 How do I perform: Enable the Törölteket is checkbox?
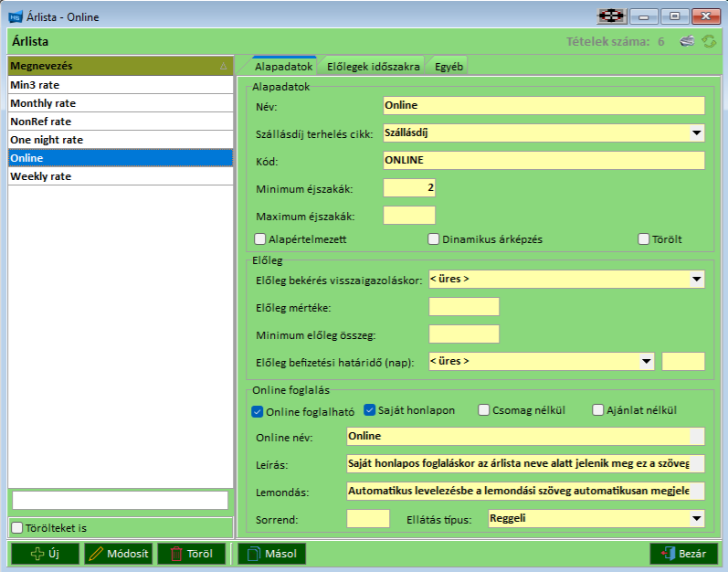tap(16, 528)
